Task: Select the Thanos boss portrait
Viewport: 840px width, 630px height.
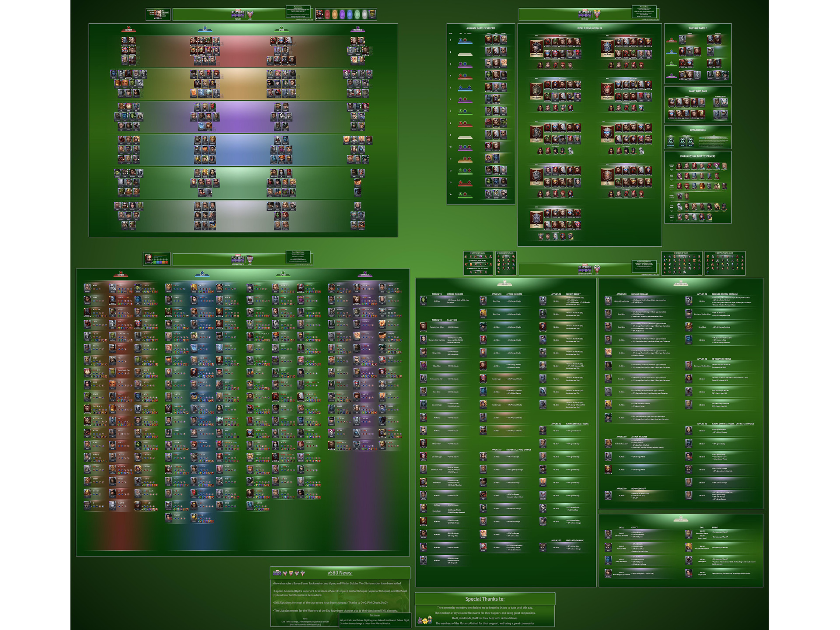Action: pyautogui.click(x=536, y=220)
